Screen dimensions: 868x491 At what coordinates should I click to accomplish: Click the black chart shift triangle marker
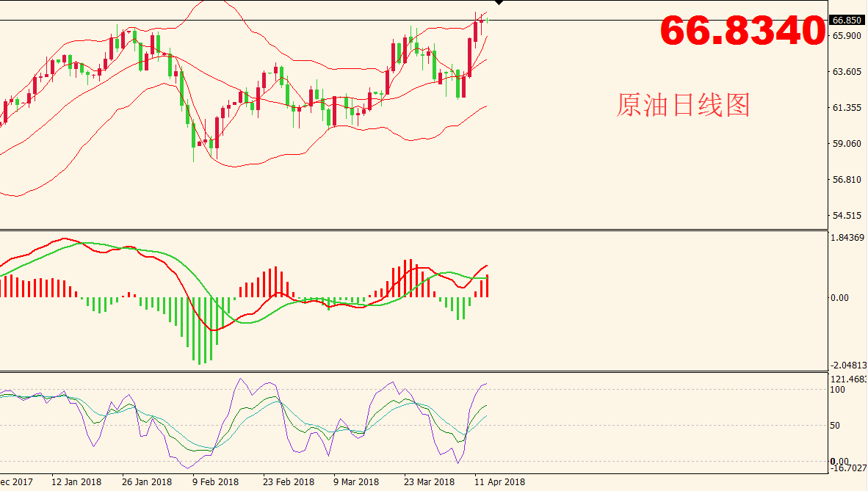click(499, 3)
